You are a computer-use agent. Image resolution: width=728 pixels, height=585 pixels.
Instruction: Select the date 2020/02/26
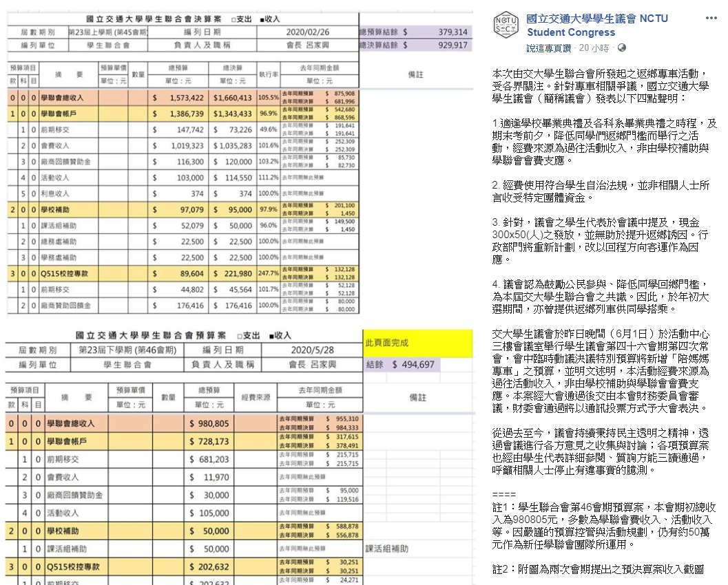pyautogui.click(x=307, y=32)
